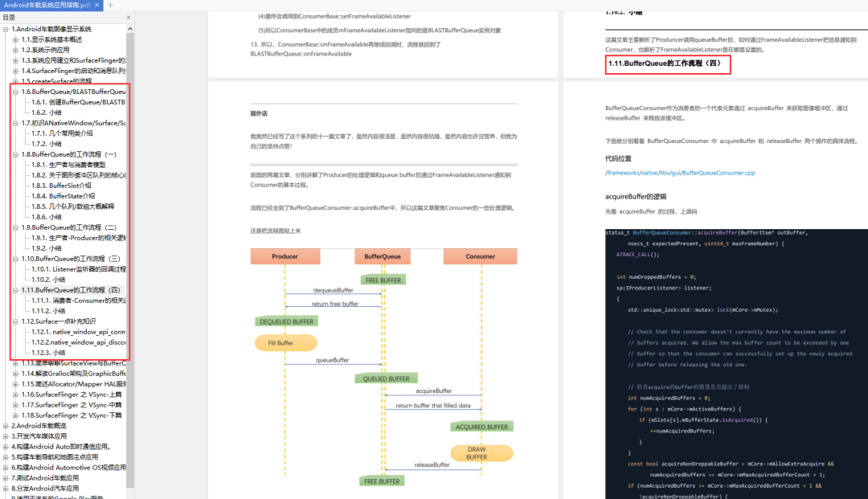This screenshot has height=499, width=868.
Task: Close the 目录 outline panel
Action: tap(129, 18)
